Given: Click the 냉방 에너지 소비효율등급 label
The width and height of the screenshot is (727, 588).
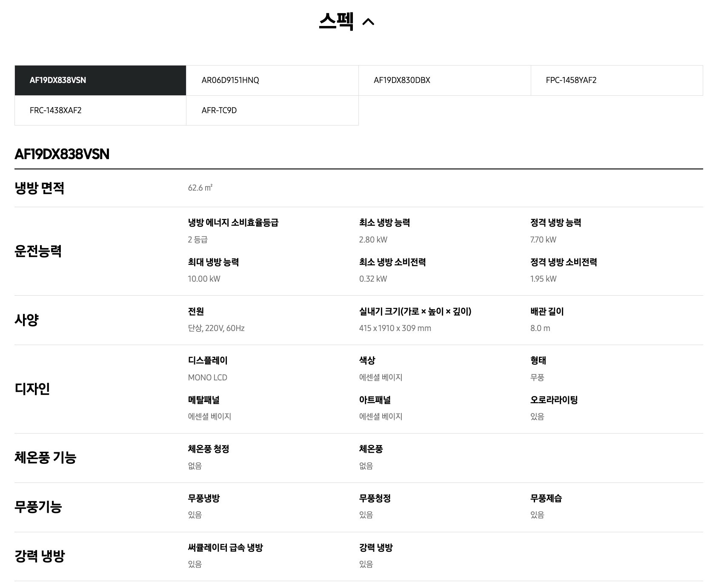Looking at the screenshot, I should 233,223.
